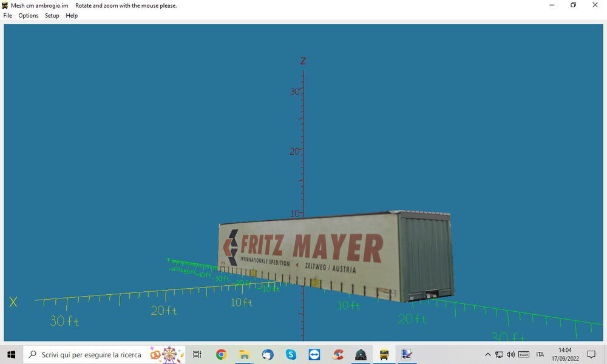This screenshot has height=364, width=607.
Task: Open Skype from taskbar
Action: [291, 354]
